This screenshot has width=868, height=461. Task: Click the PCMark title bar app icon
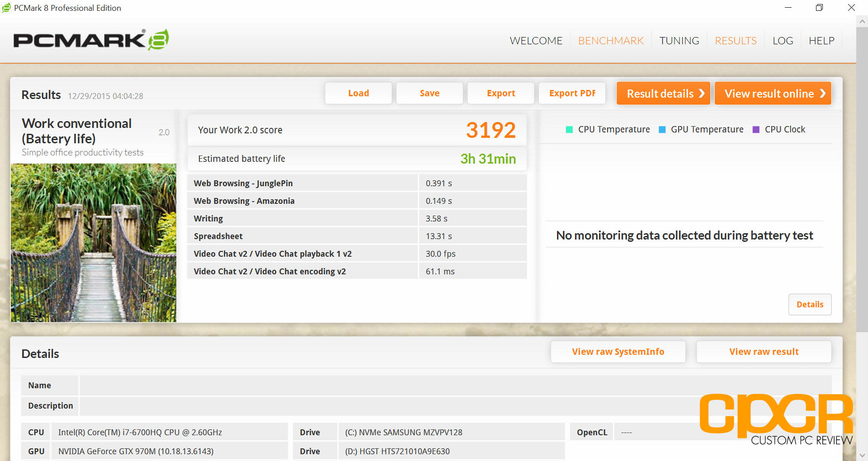point(6,8)
